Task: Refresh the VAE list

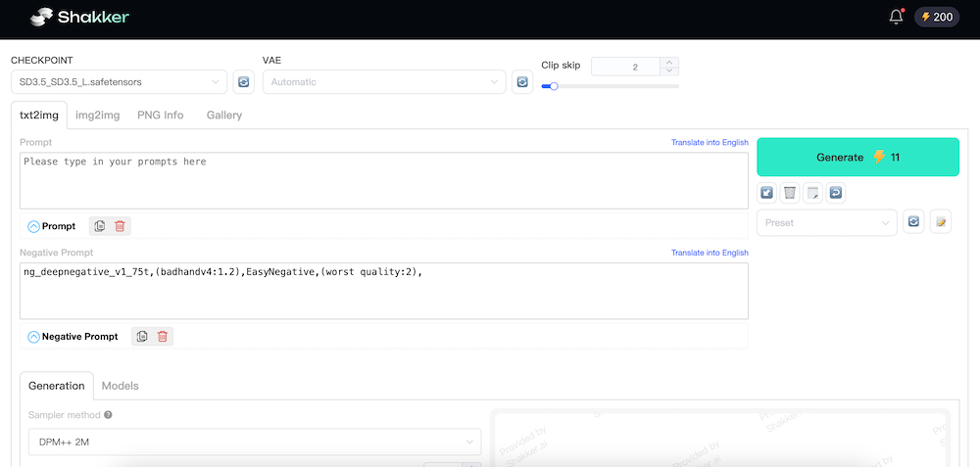Action: [x=522, y=82]
